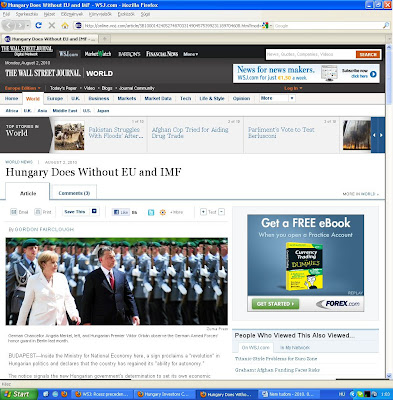
Task: Click the Print article icon
Action: pyautogui.click(x=38, y=212)
